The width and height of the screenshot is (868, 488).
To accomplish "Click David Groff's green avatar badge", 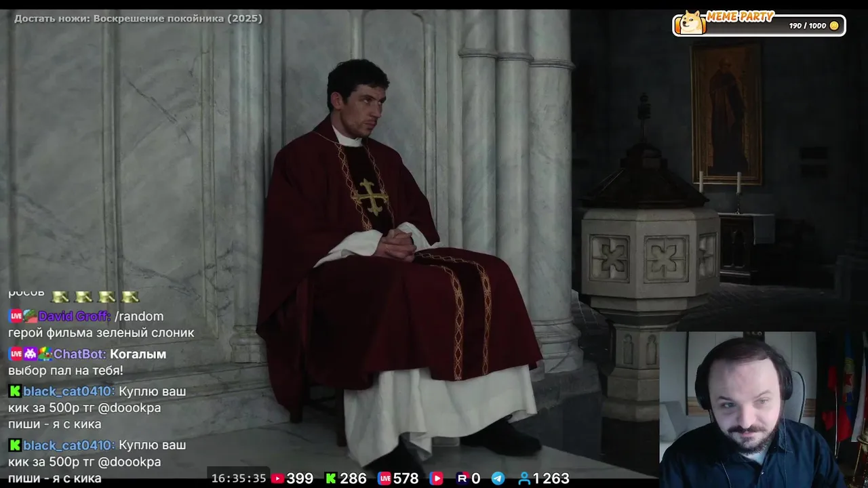I will [x=30, y=317].
